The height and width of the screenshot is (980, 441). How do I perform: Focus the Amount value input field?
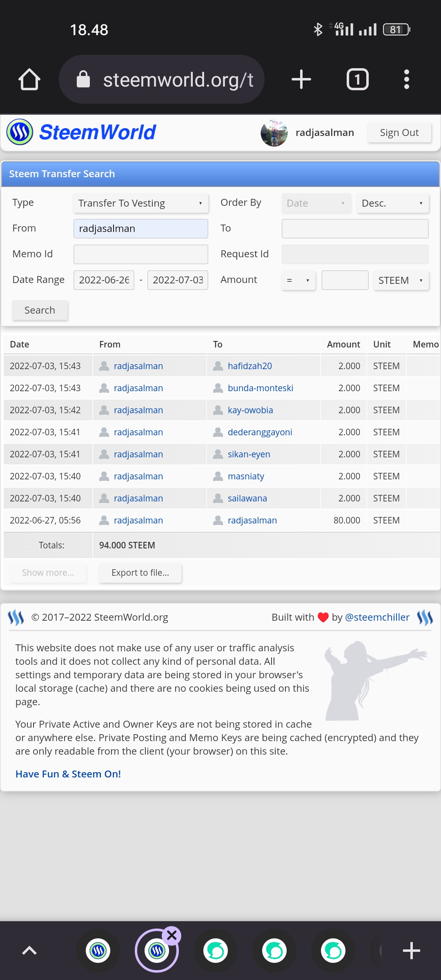[345, 280]
